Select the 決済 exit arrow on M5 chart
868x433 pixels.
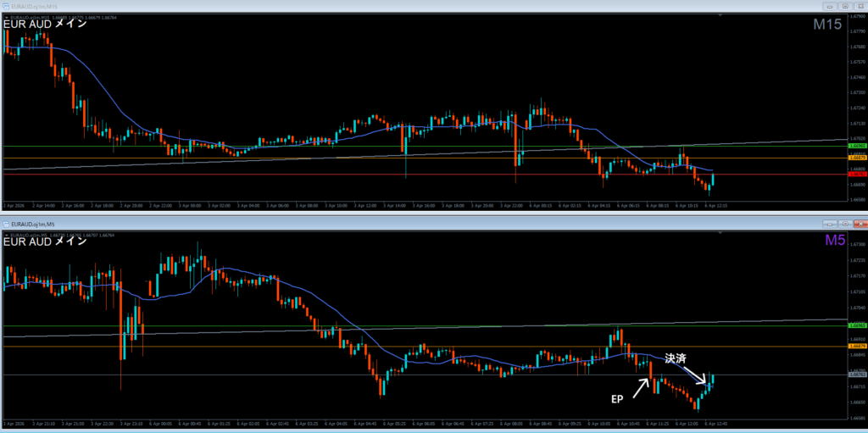point(695,375)
